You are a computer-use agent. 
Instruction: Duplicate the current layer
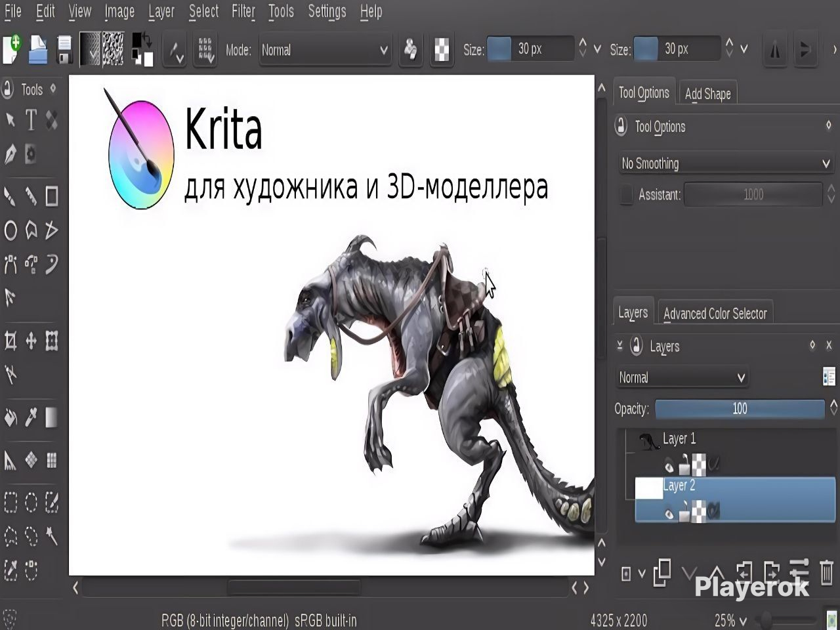[x=662, y=572]
